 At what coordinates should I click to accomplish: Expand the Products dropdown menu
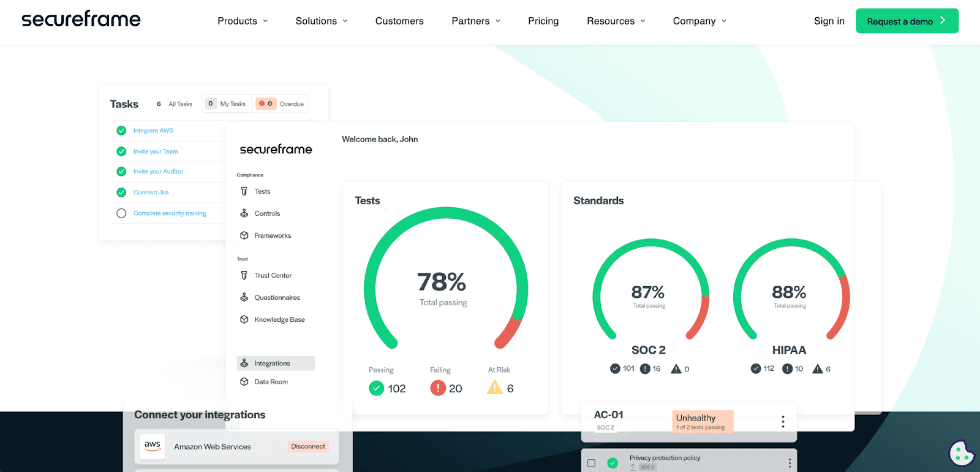click(x=243, y=21)
